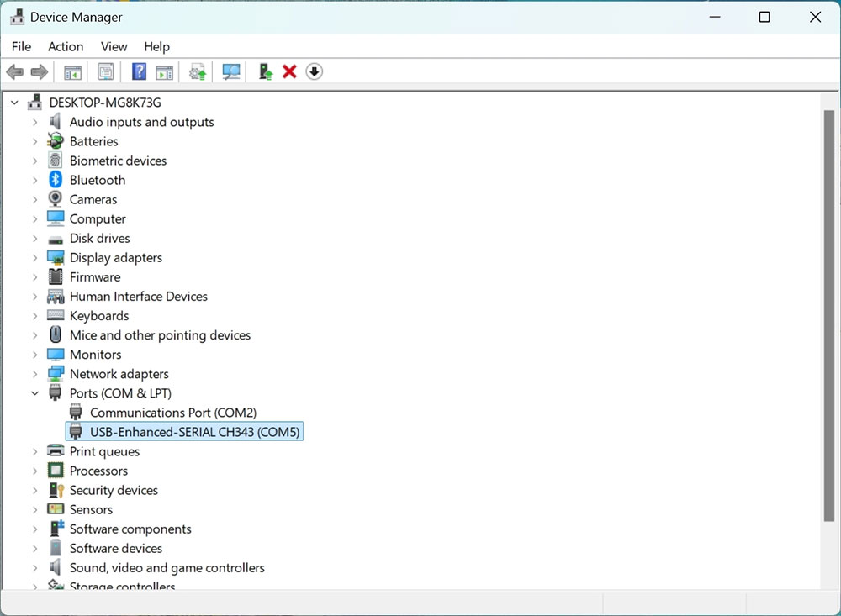The image size is (841, 616).
Task: Click the DESKTOP-MG8K73G computer icon
Action: point(34,102)
